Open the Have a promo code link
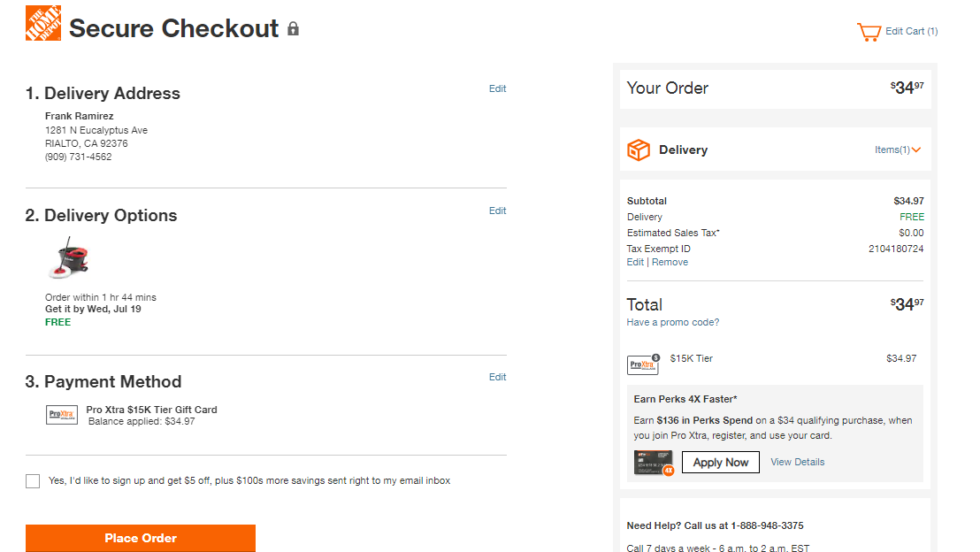The image size is (980, 552). click(672, 323)
